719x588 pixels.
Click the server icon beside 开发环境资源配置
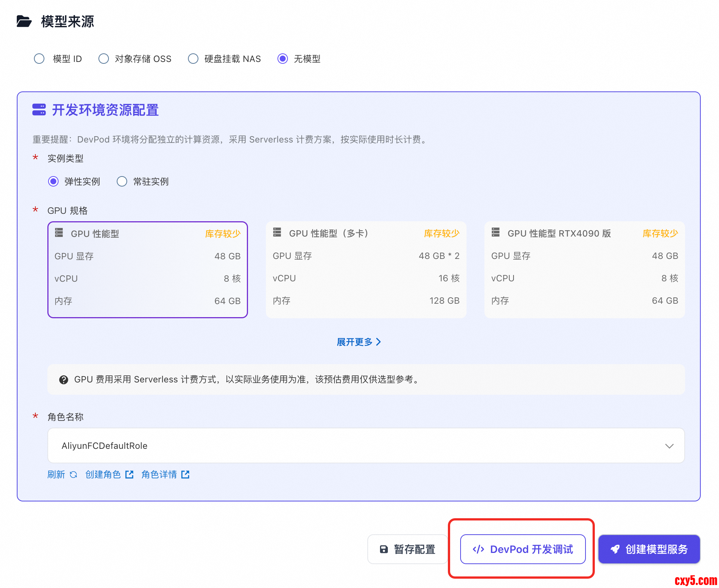click(x=39, y=110)
